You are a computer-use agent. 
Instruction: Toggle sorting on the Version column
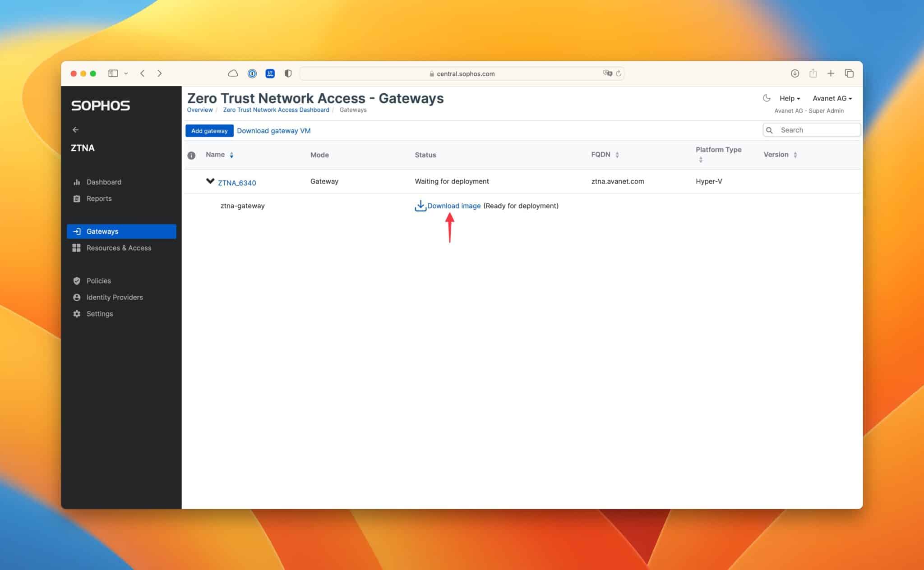click(795, 155)
